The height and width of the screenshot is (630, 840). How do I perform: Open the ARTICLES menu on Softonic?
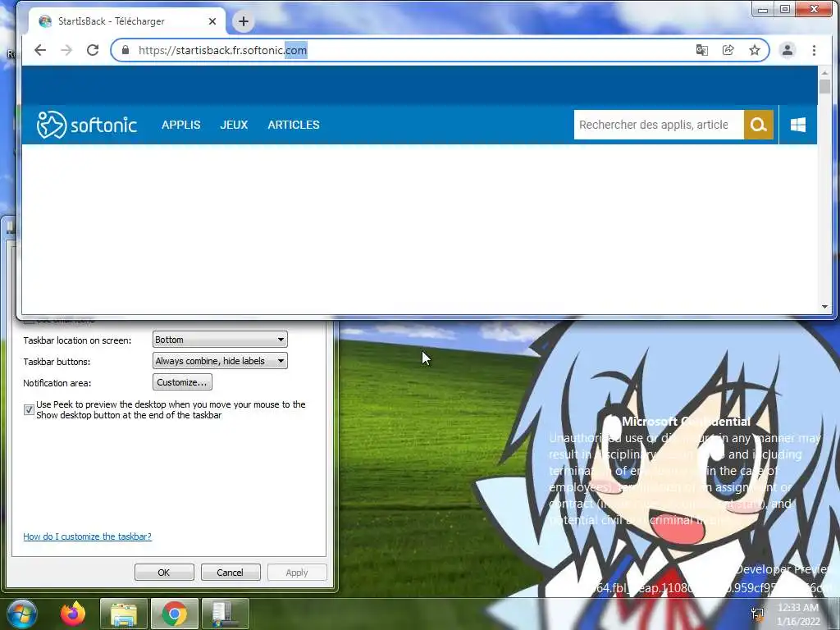(x=294, y=125)
